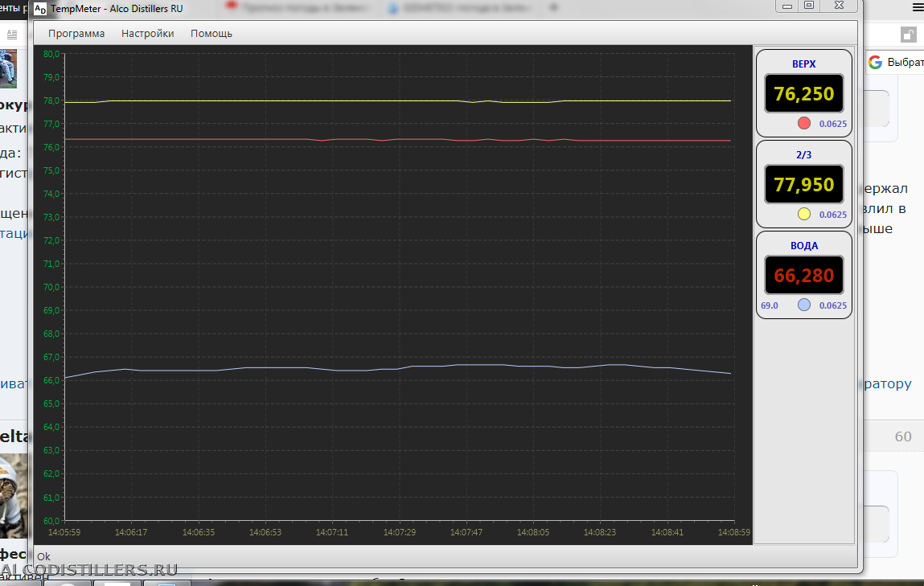Image resolution: width=924 pixels, height=586 pixels.
Task: Click the 80,0 temperature axis label
Action: click(x=51, y=54)
